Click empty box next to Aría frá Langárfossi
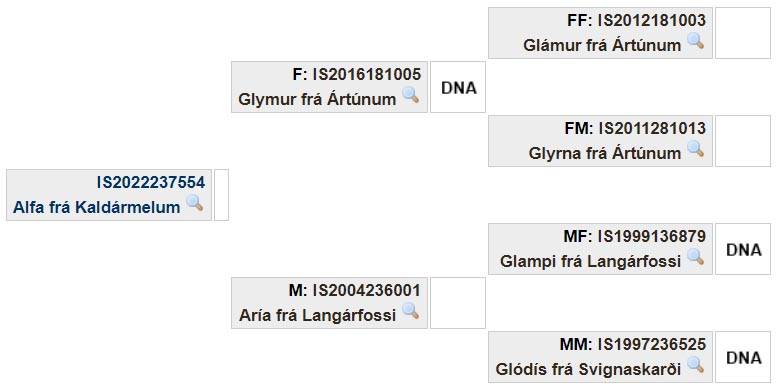Image resolution: width=777 pixels, height=388 pixels. (x=458, y=303)
